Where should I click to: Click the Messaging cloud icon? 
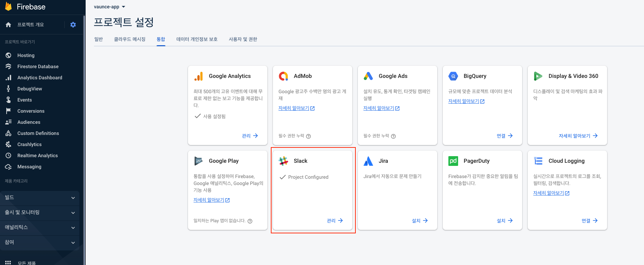(8, 167)
